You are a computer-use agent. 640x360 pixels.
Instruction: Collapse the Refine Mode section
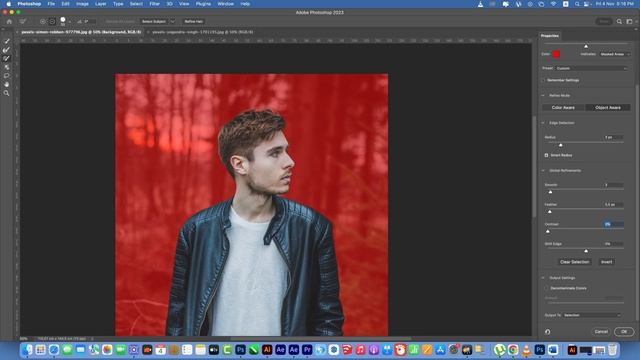tap(543, 96)
